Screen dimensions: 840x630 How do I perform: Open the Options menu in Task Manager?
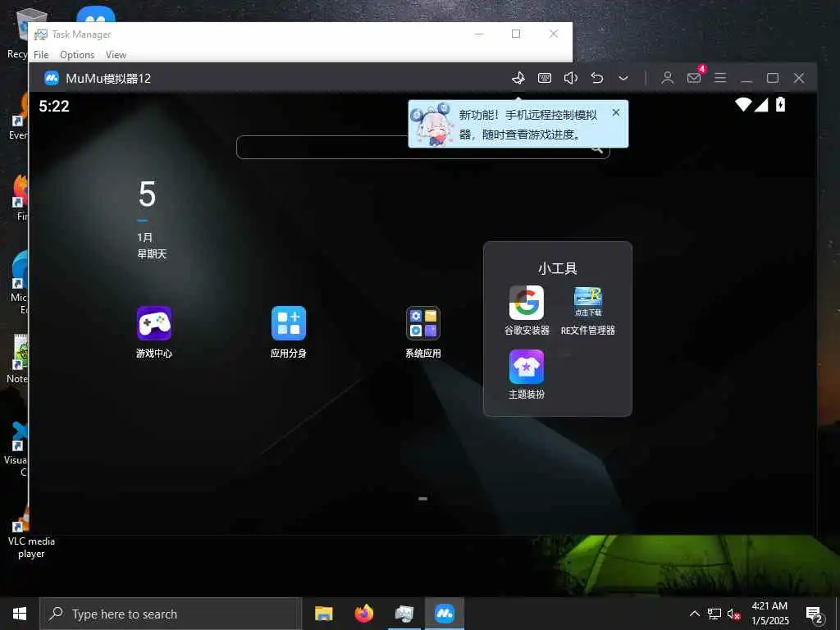pyautogui.click(x=77, y=55)
